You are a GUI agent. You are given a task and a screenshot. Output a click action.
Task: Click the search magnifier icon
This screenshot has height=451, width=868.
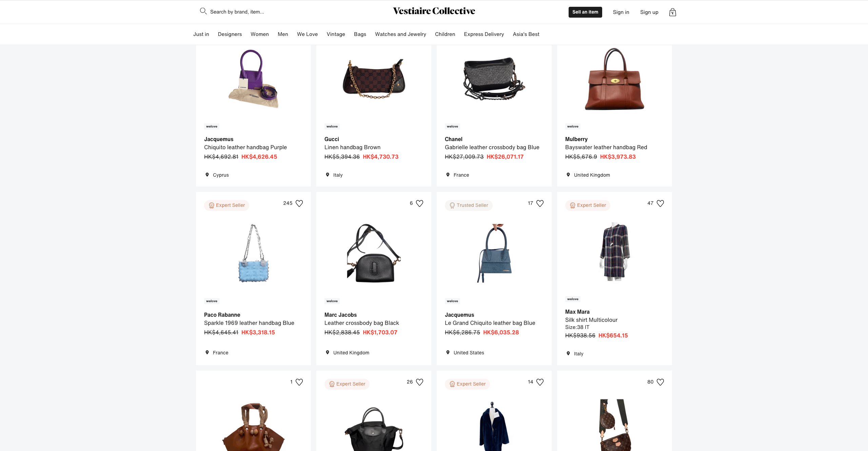[203, 11]
